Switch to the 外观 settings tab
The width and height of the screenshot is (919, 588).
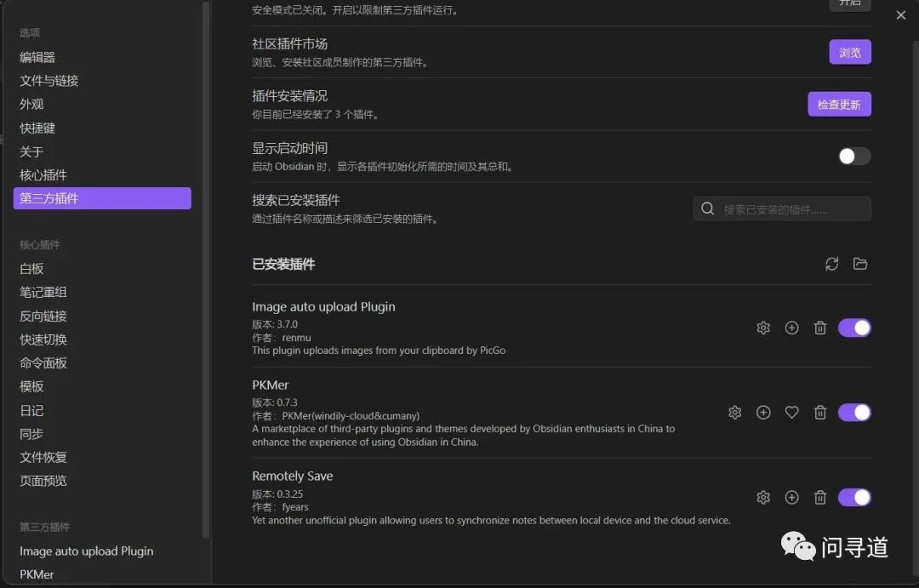103,104
